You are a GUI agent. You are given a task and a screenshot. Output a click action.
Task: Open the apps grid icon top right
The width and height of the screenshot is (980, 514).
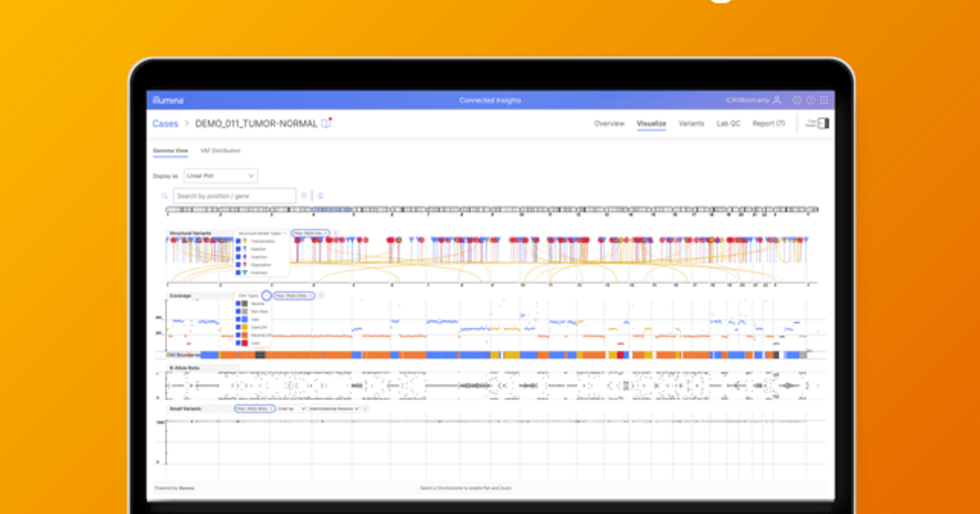824,100
